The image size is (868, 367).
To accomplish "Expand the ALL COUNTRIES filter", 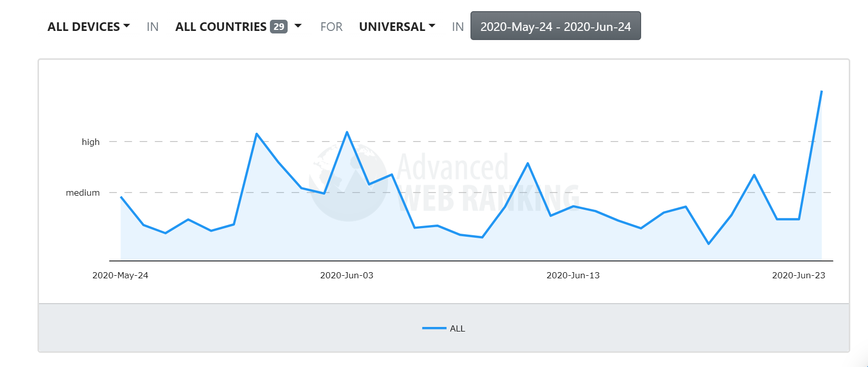I will [221, 27].
